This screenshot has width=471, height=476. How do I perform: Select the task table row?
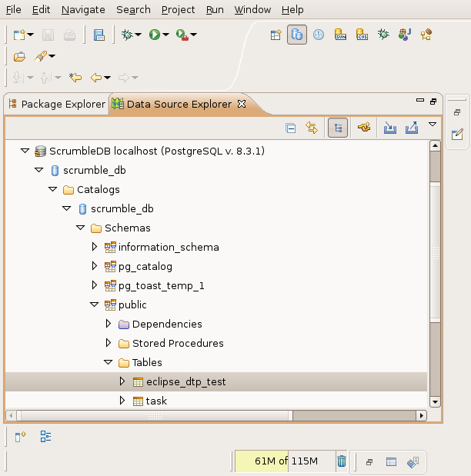click(216, 401)
